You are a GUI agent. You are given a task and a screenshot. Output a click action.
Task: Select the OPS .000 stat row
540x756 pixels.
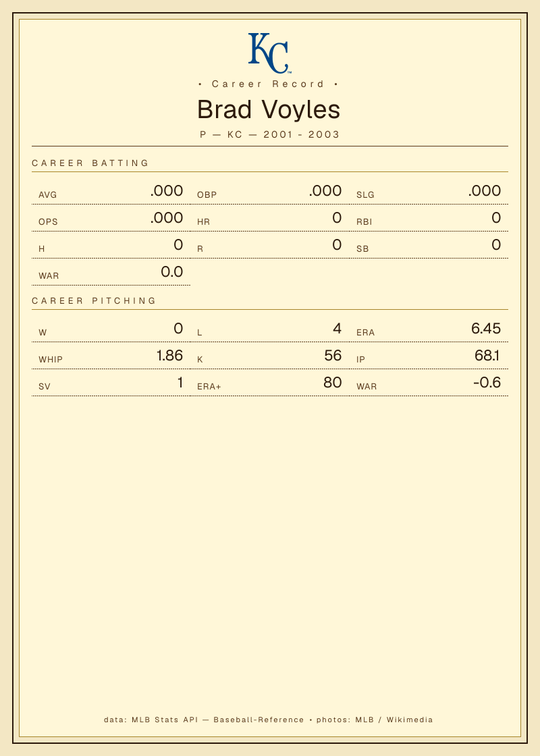tap(111, 218)
